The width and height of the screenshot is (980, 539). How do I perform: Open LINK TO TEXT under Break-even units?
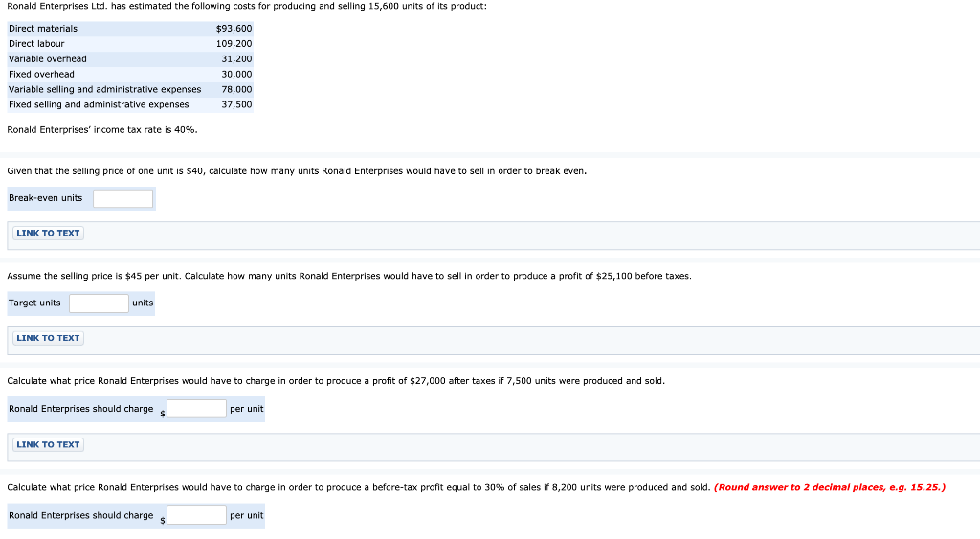tap(48, 234)
